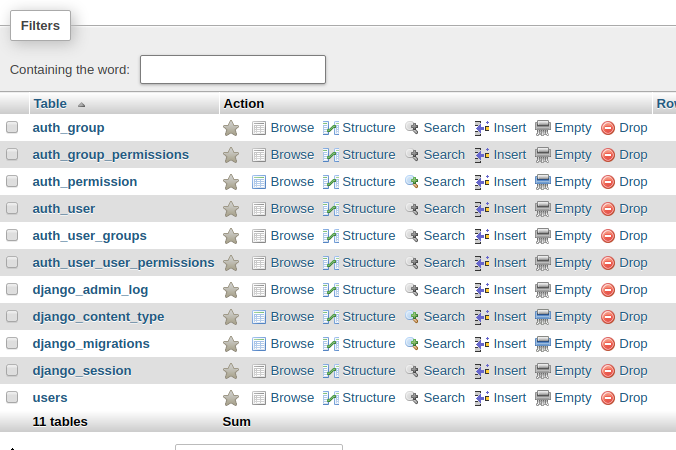Check the django_admin_log row checkbox

coord(12,289)
